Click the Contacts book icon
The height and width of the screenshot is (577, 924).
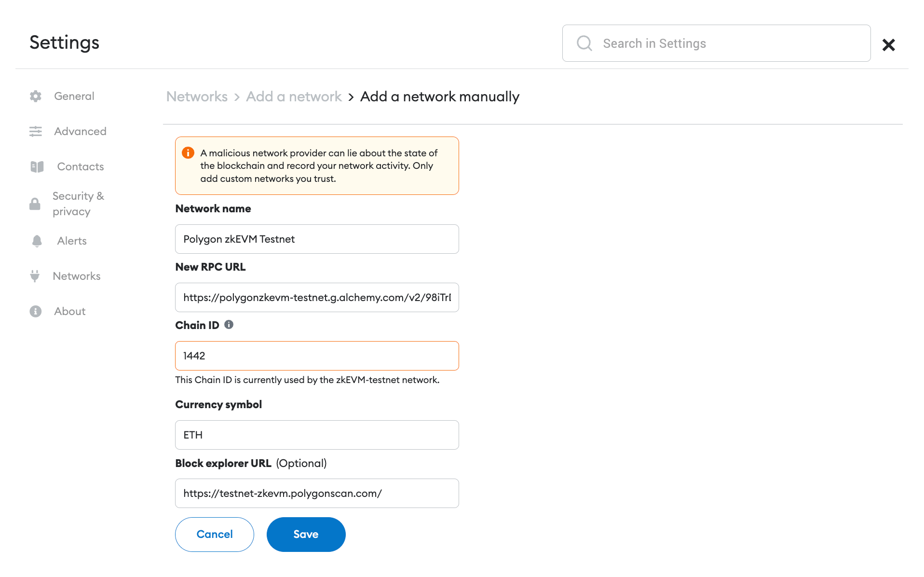click(37, 166)
